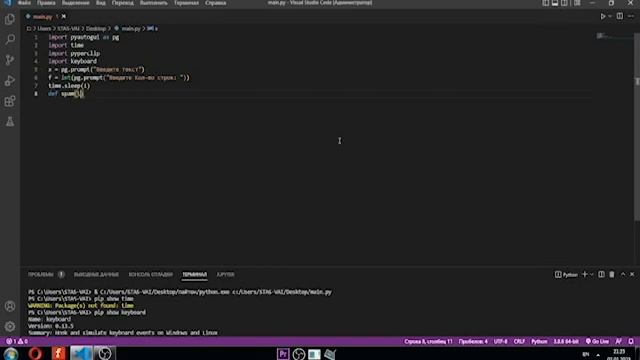
Task: Open Source Control view in activity bar
Action: (10, 60)
